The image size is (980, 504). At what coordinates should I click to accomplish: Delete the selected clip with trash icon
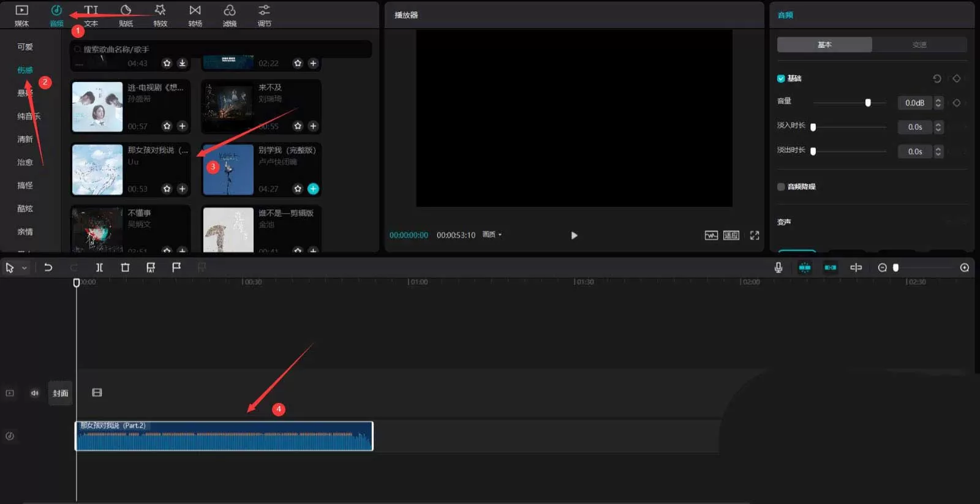pyautogui.click(x=125, y=268)
